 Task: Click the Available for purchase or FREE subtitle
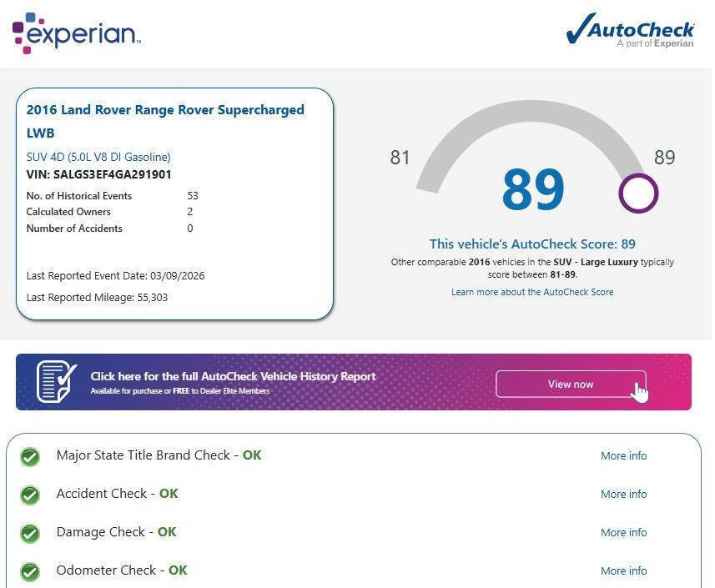[180, 391]
